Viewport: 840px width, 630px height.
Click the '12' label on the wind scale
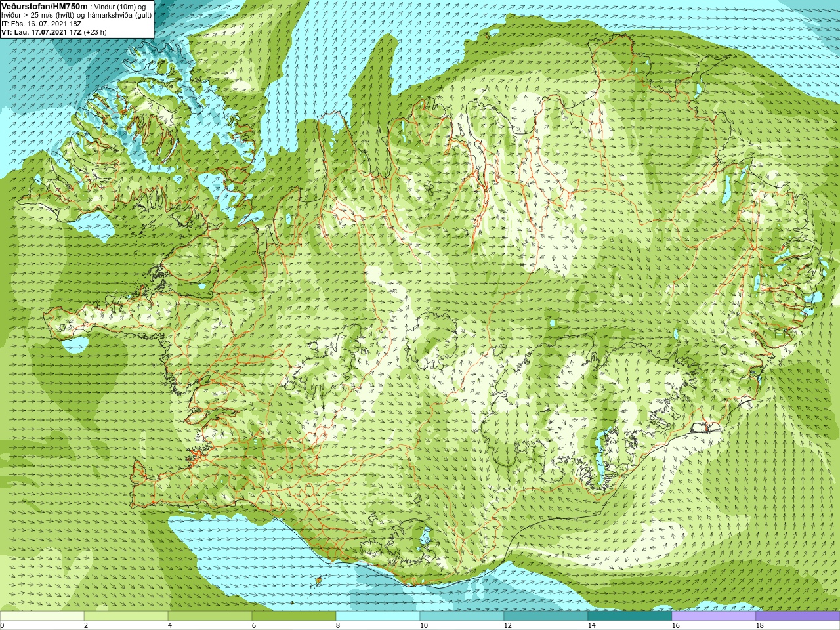[508, 625]
